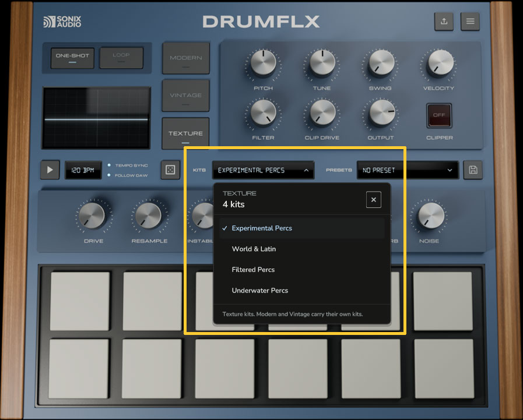This screenshot has width=523, height=420.
Task: Click the Swing knob
Action: 381,63
